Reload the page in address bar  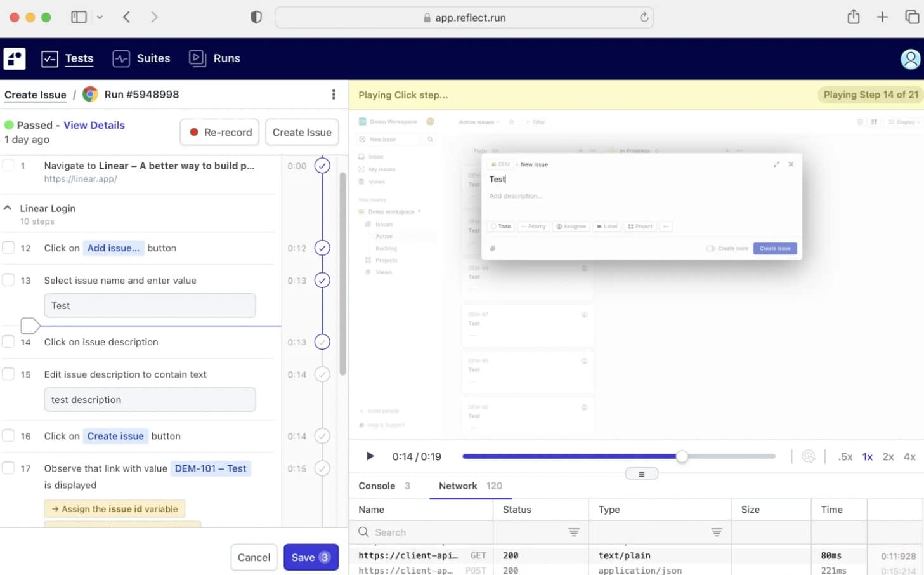click(x=644, y=17)
